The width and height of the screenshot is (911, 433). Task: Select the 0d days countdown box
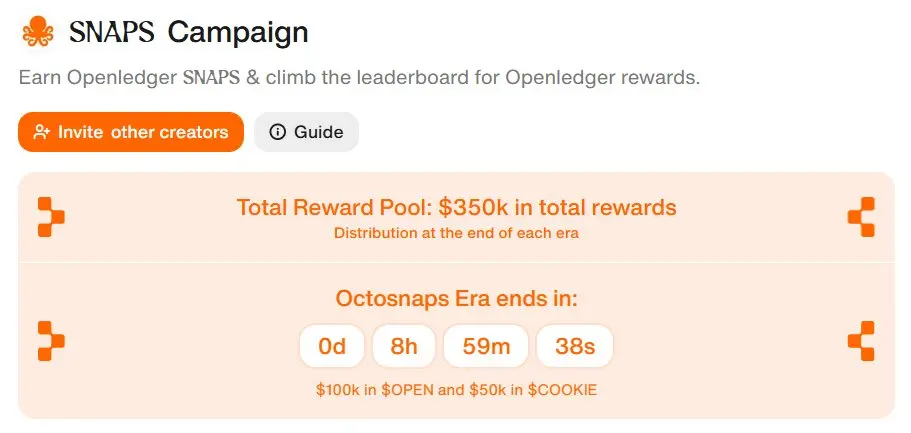[332, 346]
